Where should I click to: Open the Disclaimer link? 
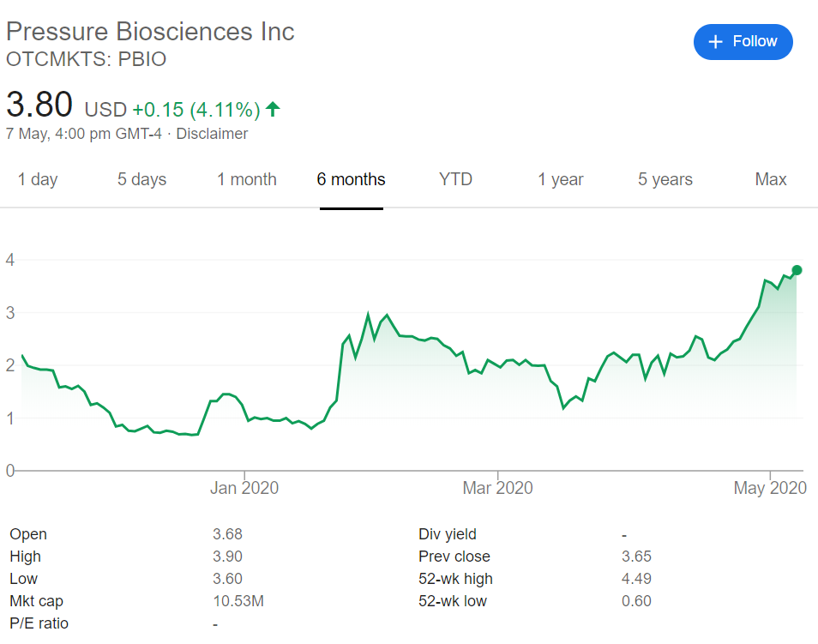tap(212, 134)
